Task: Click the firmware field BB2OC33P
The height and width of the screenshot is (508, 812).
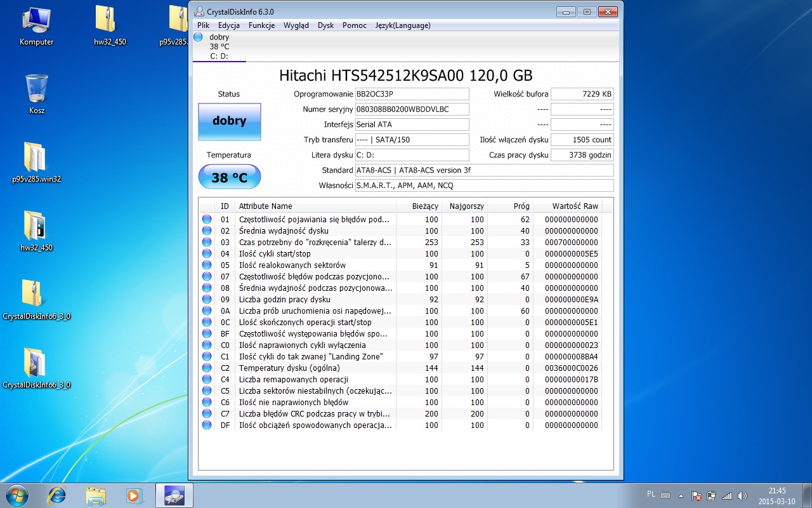Action: 412,94
